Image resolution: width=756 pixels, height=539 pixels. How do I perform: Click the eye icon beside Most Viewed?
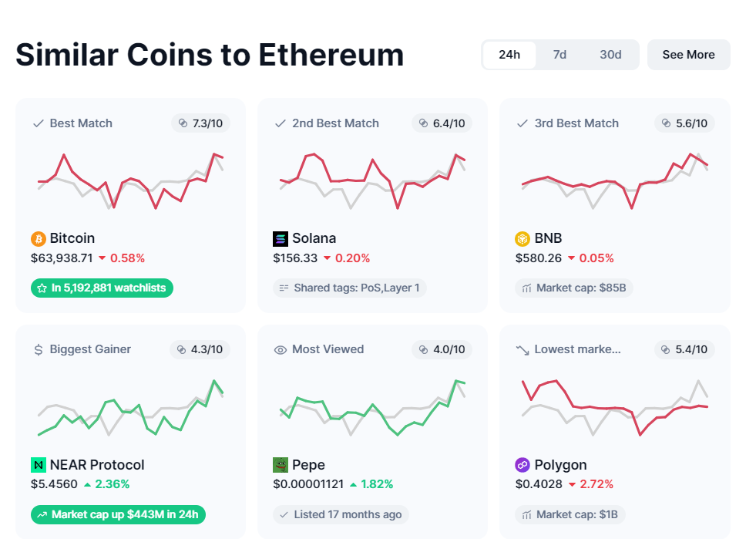[x=280, y=350]
